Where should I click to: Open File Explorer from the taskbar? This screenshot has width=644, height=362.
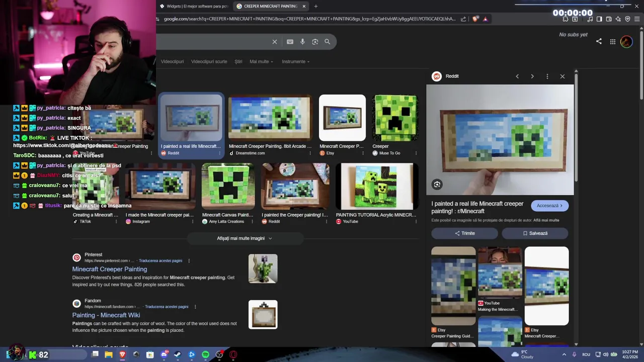coord(109,354)
